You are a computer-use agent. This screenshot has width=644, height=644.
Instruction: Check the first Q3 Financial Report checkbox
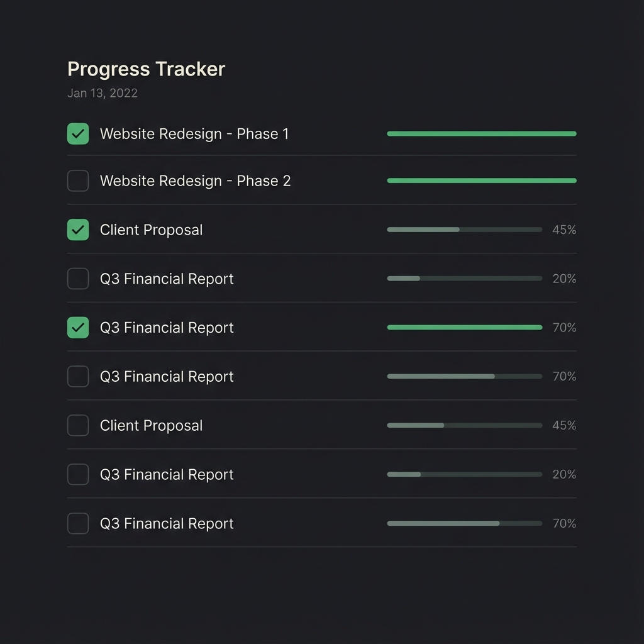coord(78,279)
